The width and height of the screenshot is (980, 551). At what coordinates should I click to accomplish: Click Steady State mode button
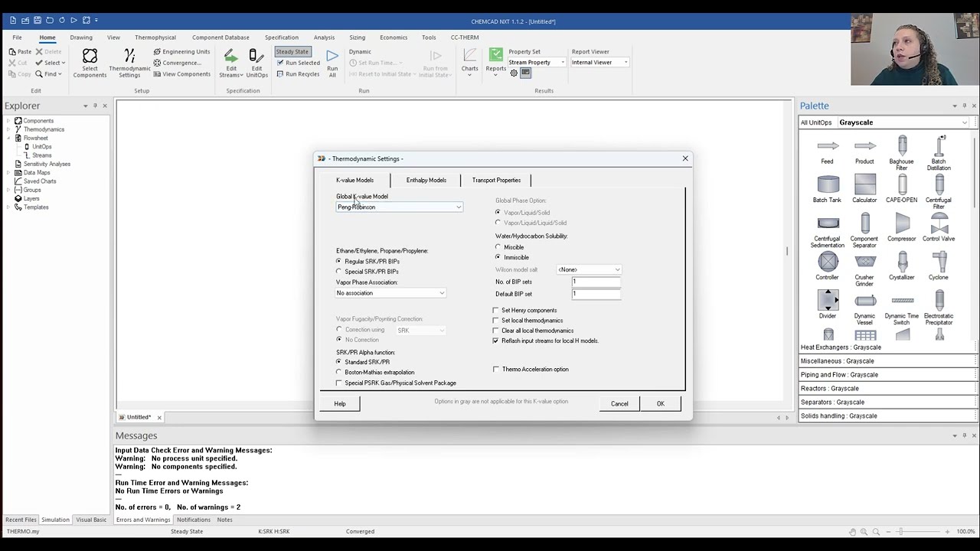coord(292,52)
